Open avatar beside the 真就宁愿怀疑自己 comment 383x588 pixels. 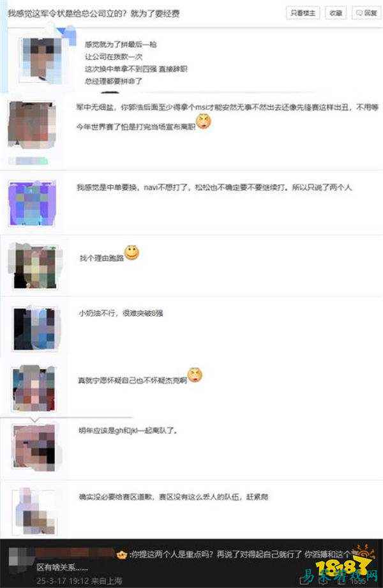click(x=34, y=389)
